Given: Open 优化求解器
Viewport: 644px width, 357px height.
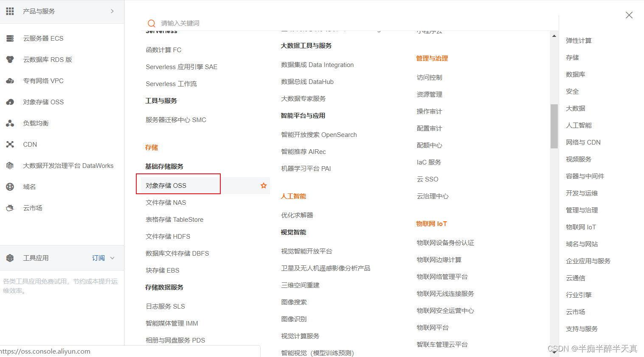Looking at the screenshot, I should click(x=297, y=215).
